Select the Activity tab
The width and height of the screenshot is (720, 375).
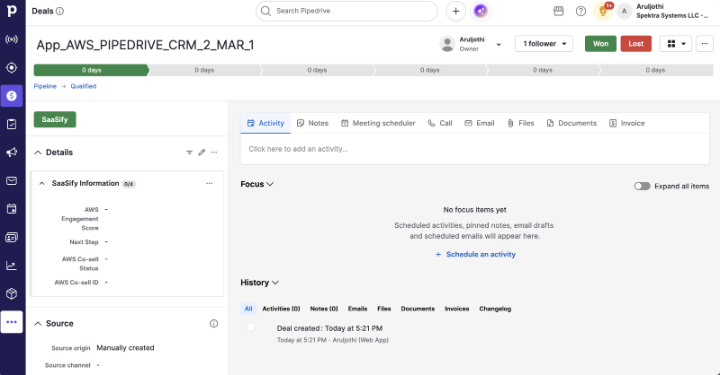265,123
